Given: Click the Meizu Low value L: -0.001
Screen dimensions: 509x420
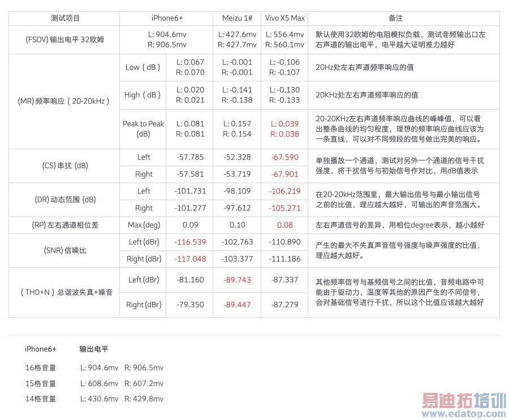Looking at the screenshot, I should point(237,62).
